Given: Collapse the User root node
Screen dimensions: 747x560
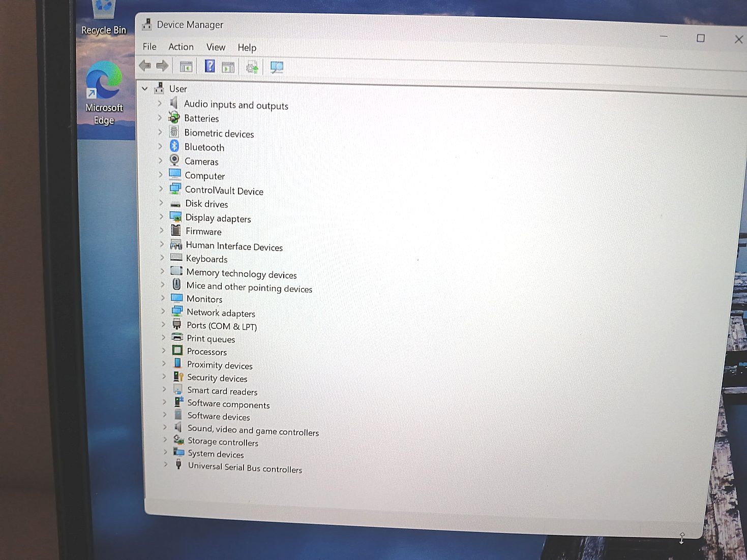Looking at the screenshot, I should coord(145,88).
